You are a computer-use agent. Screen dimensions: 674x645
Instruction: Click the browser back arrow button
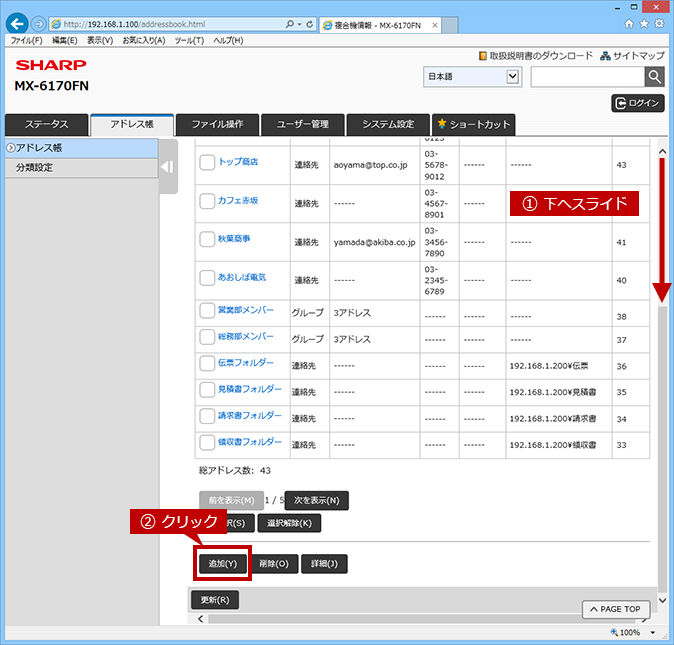(17, 24)
